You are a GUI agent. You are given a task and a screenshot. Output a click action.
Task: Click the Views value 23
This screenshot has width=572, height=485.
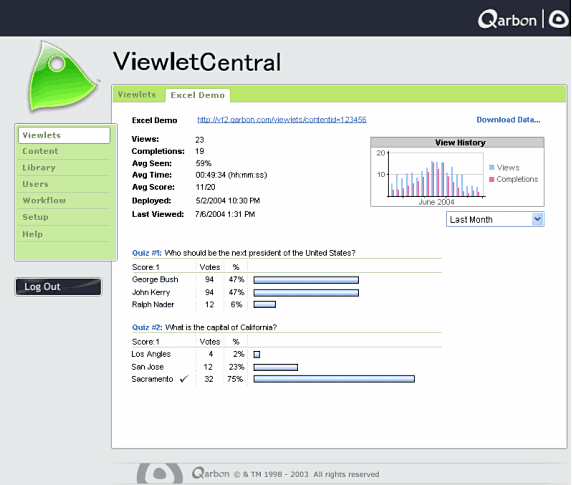(200, 140)
